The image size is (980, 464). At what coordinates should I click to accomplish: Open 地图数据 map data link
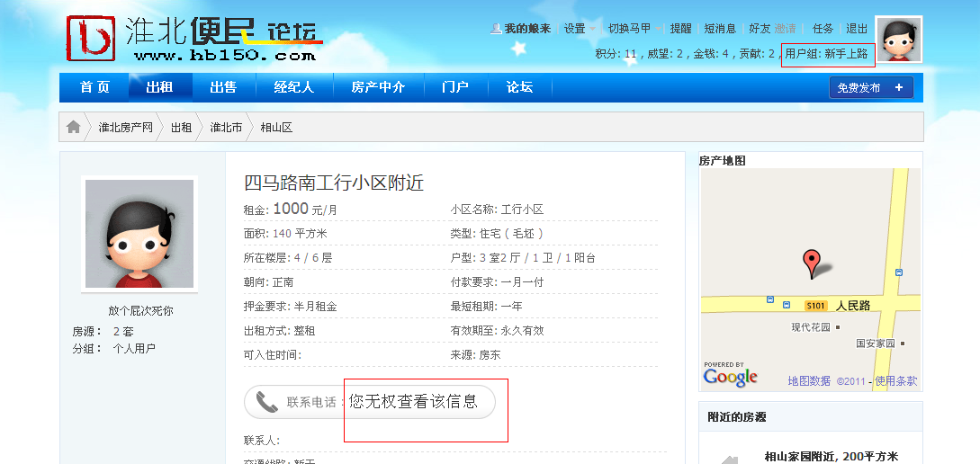(x=809, y=380)
